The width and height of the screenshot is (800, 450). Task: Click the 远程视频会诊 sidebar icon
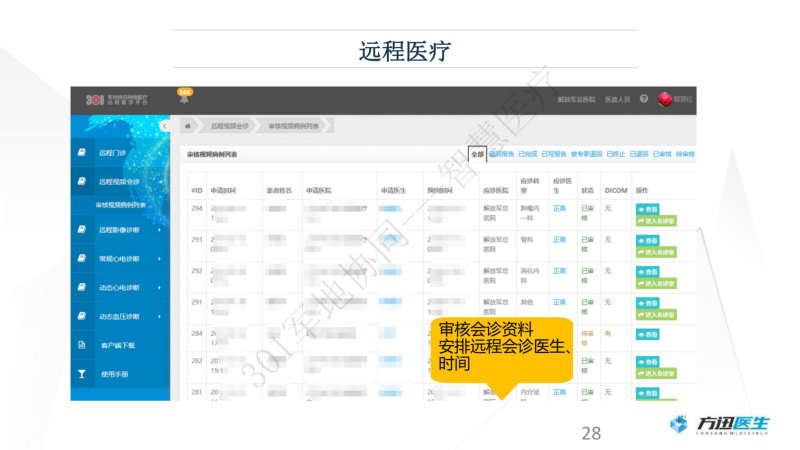[82, 181]
